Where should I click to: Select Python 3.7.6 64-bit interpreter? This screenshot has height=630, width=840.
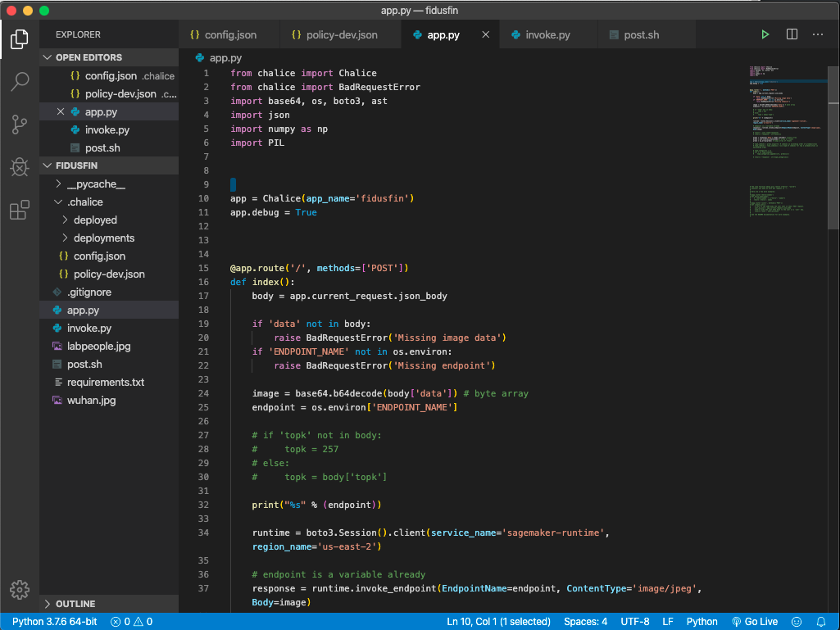54,622
